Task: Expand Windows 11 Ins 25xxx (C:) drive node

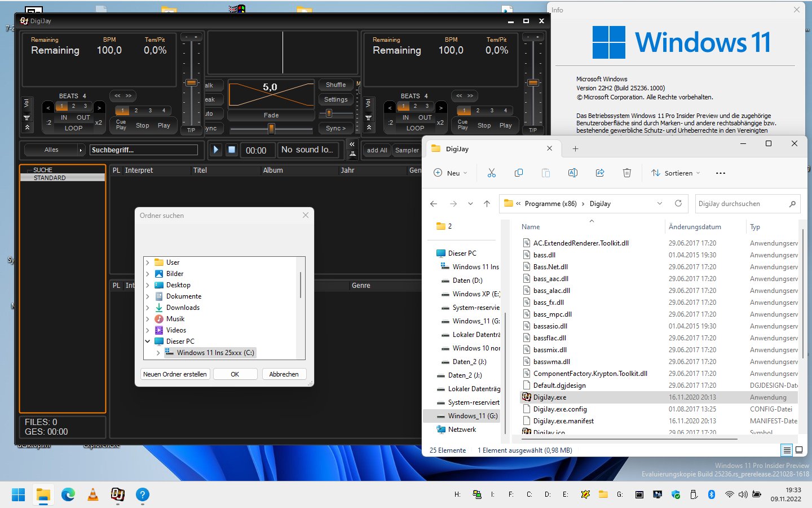Action: [158, 353]
